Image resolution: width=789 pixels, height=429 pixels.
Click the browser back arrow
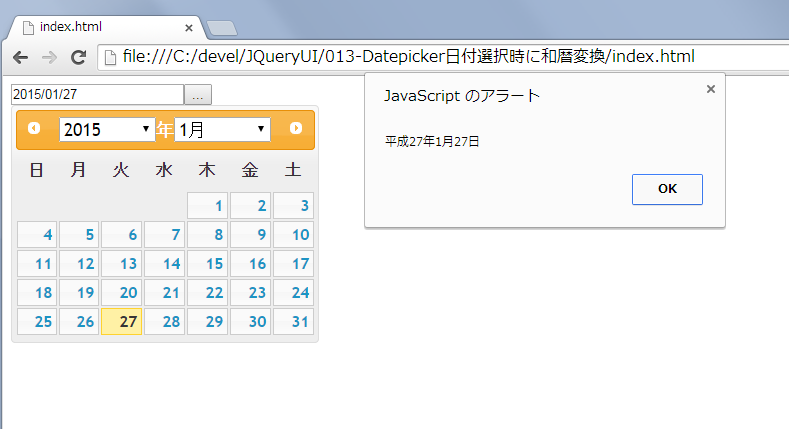point(21,57)
